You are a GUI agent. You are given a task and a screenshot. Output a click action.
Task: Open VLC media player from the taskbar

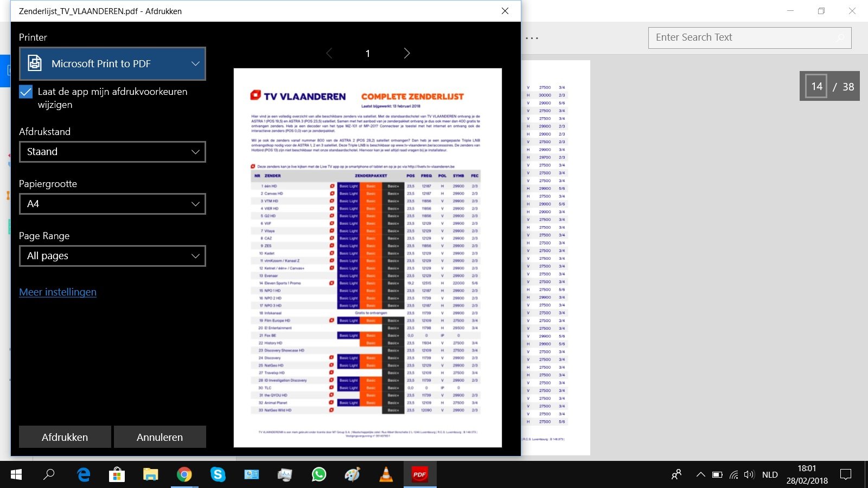386,475
